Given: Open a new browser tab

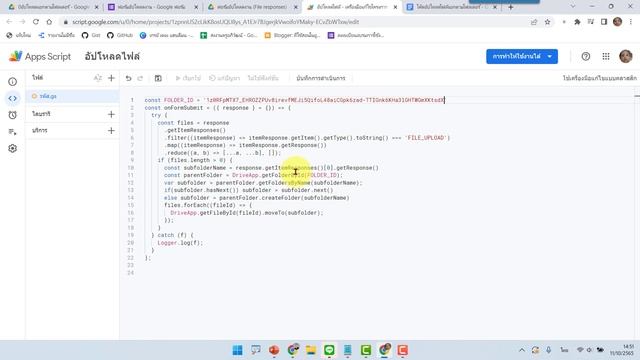Looking at the screenshot, I should (511, 7).
